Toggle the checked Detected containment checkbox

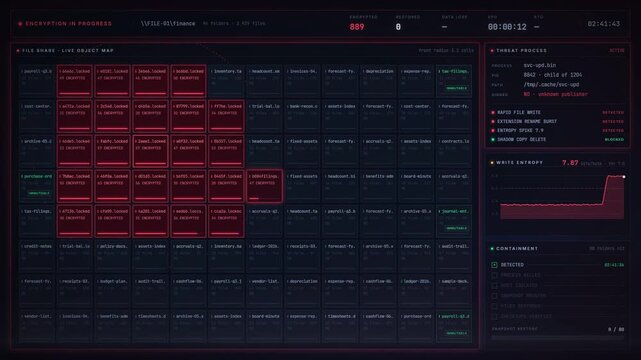[494, 265]
